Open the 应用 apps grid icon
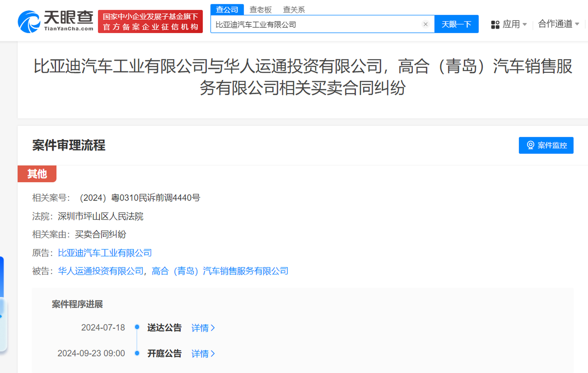Screen dimensions: 588x373 click(x=495, y=24)
